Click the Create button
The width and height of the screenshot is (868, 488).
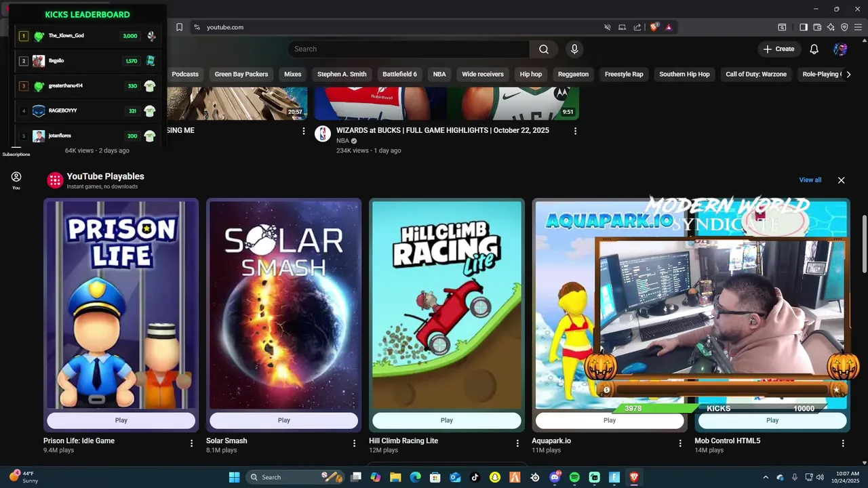(x=778, y=49)
